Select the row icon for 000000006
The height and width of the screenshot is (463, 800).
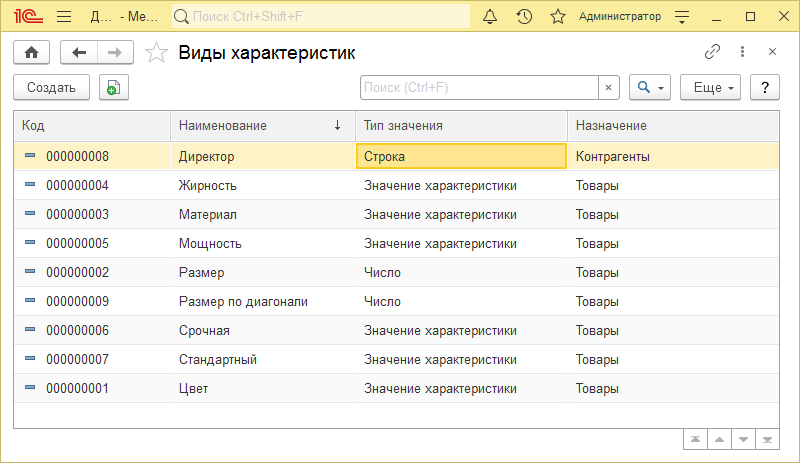(30, 330)
